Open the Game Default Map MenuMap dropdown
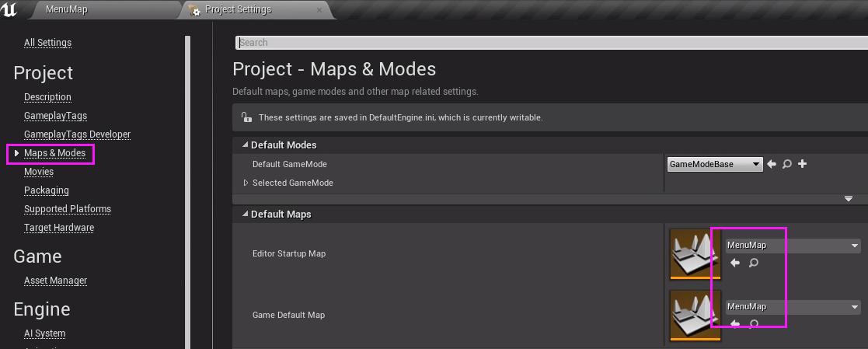Viewport: 868px width, 349px height. (x=793, y=307)
